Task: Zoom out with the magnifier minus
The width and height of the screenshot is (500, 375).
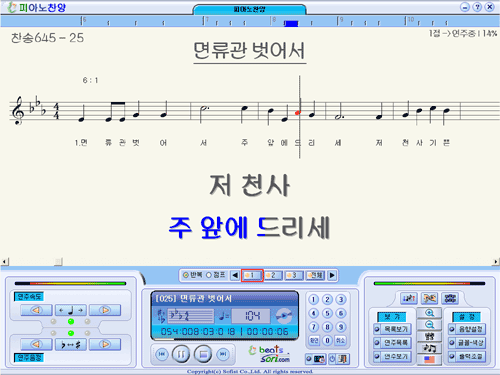Action: pyautogui.click(x=430, y=325)
